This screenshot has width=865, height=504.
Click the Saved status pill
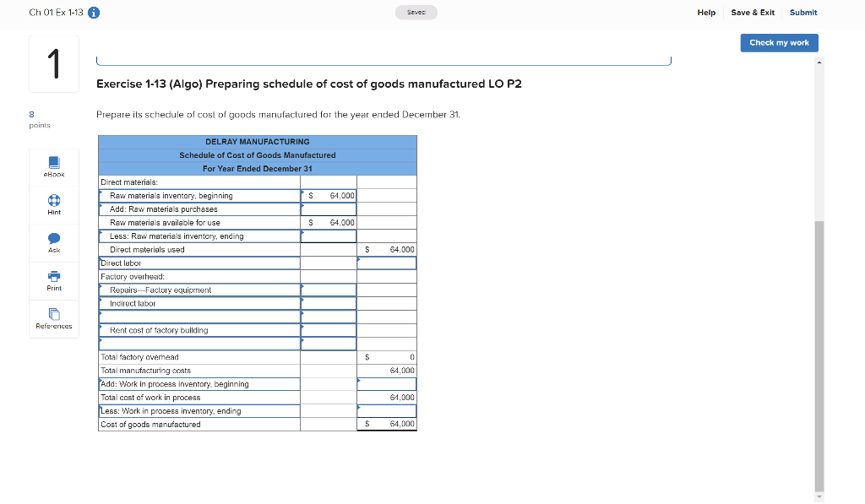(x=416, y=12)
